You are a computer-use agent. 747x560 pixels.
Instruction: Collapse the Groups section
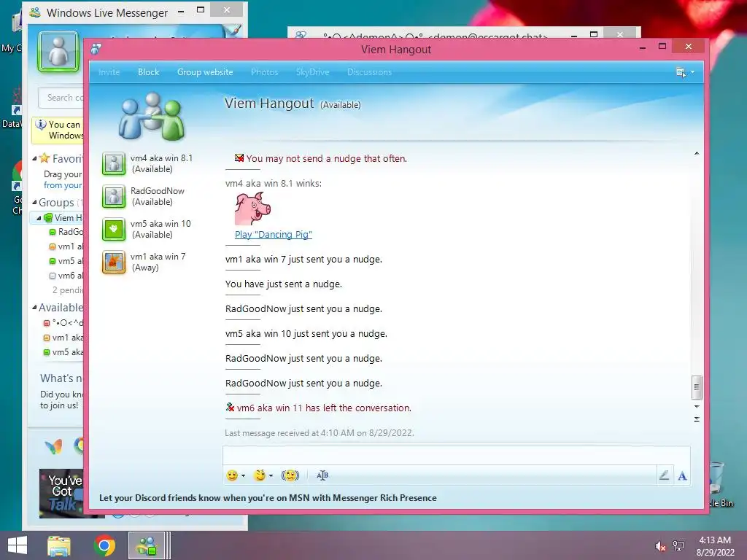[34, 203]
